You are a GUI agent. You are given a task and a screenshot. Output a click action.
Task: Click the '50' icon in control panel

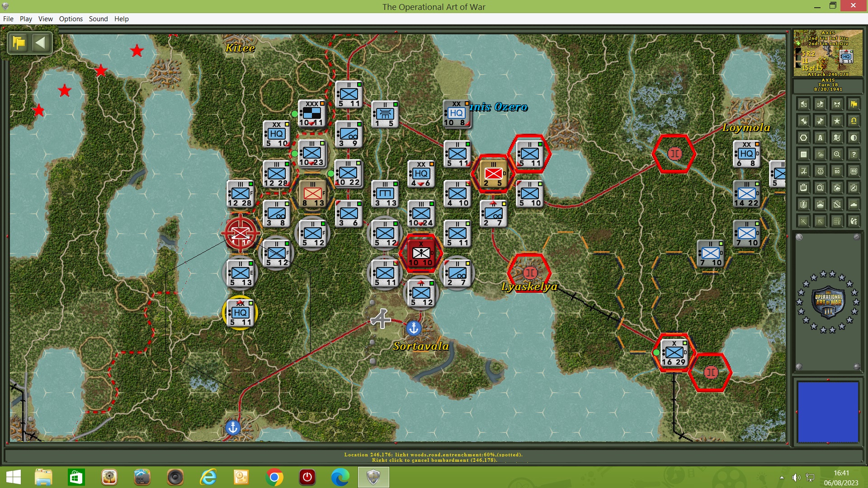[837, 171]
